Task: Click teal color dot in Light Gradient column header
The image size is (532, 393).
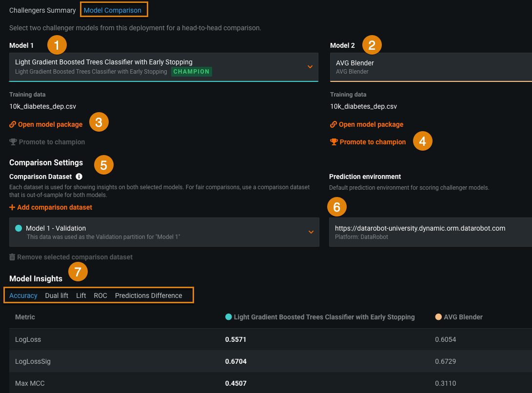Action: point(228,317)
